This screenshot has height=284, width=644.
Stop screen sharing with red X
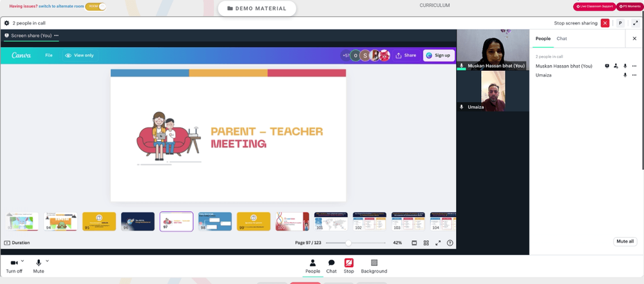point(605,23)
